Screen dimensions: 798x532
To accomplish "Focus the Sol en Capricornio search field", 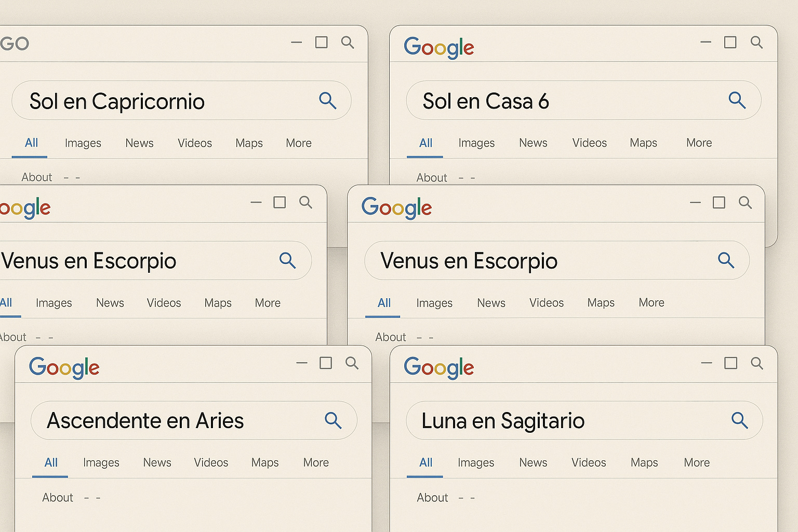I will point(181,100).
